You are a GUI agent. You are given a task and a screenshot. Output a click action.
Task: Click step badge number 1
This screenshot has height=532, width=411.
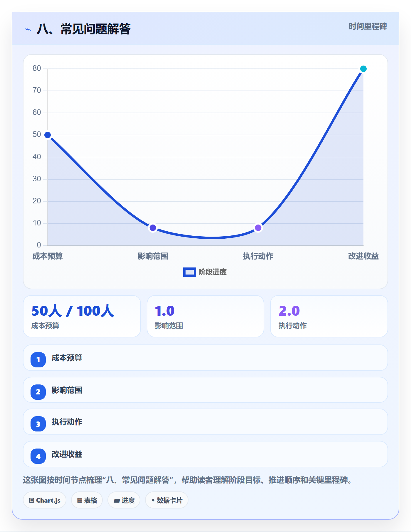38,359
